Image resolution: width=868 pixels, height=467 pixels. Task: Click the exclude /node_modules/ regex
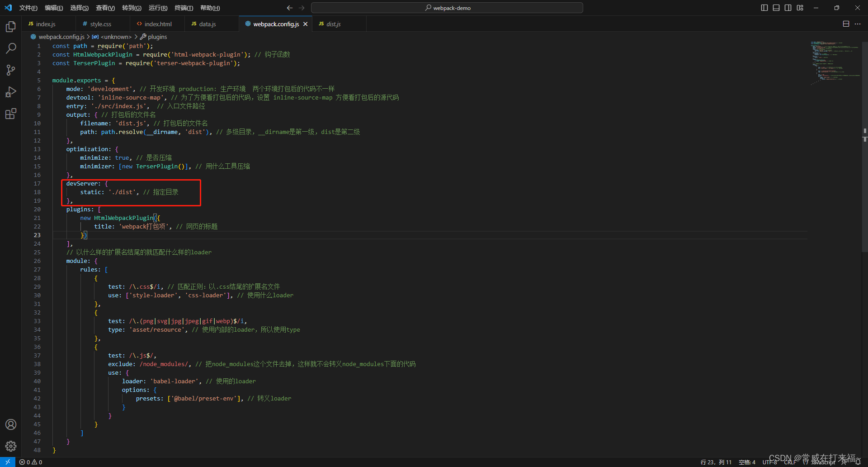coord(164,364)
